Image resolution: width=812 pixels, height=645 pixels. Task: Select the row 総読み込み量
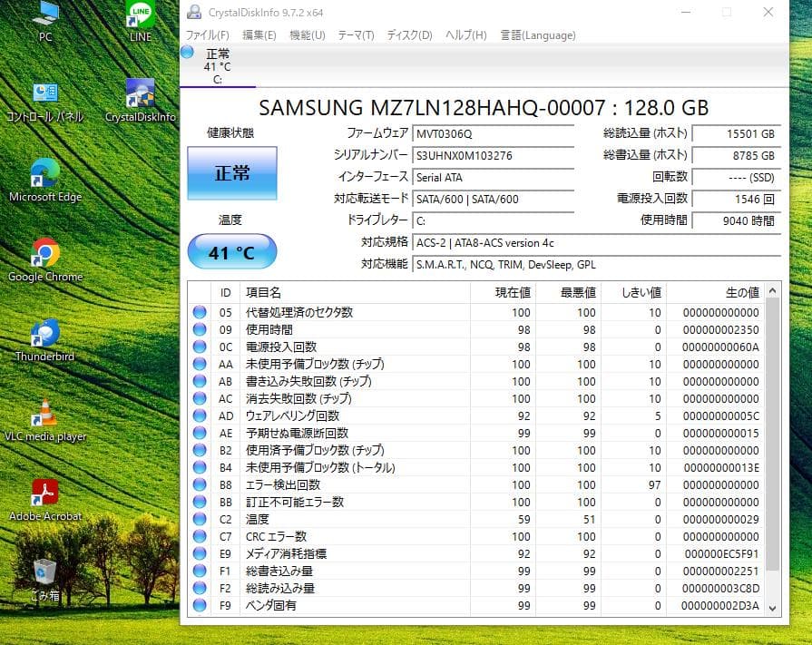tap(476, 588)
